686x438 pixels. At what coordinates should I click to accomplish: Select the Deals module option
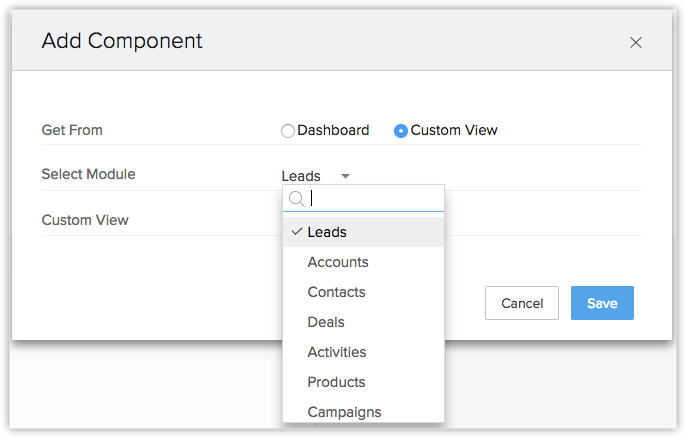(326, 322)
